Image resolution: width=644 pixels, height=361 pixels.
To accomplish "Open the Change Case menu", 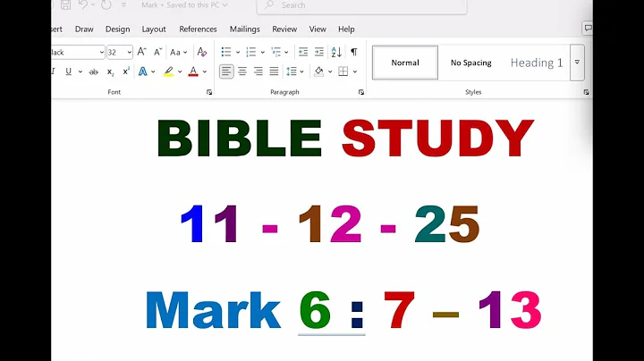I will click(178, 52).
